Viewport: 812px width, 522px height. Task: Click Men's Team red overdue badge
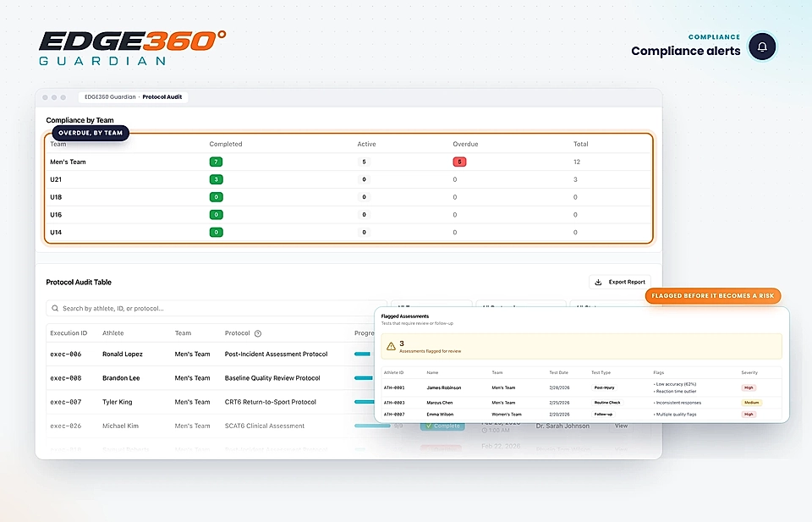459,162
